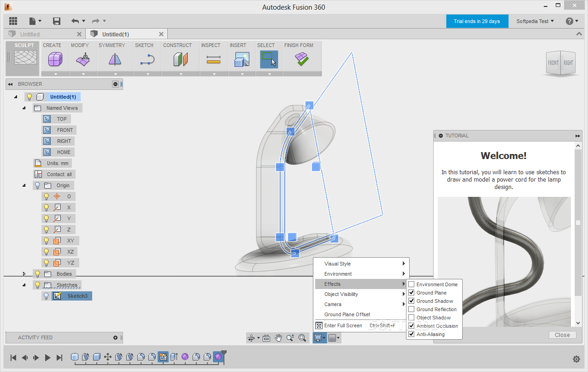Uncheck the Ground Shadow option
Viewport: 588px width, 372px height.
(x=412, y=301)
